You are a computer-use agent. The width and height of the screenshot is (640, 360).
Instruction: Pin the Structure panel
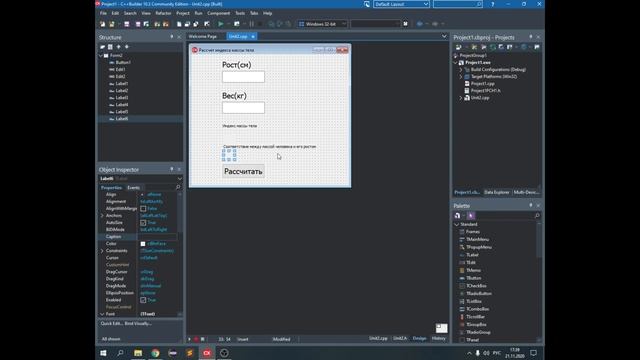(172, 37)
